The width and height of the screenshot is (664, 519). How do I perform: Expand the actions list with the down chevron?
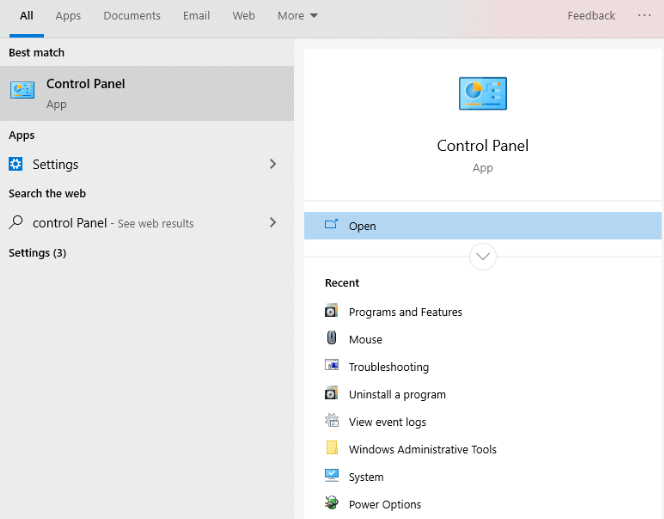pyautogui.click(x=482, y=257)
